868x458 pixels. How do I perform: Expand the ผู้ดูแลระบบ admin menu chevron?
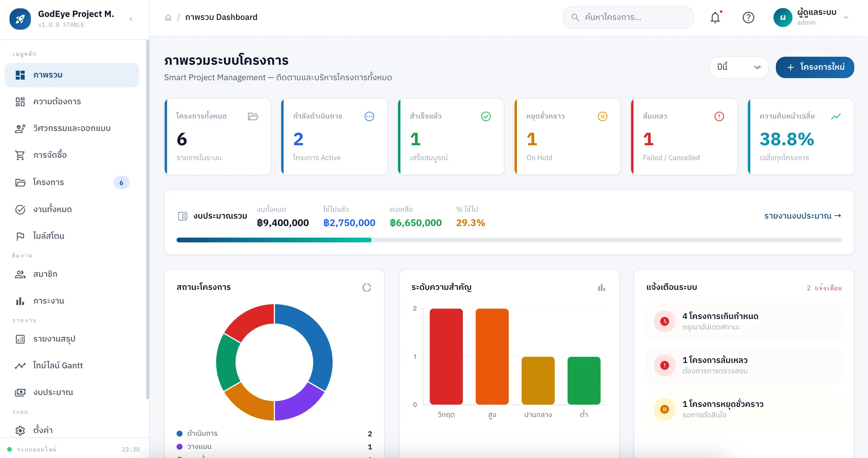pos(846,18)
